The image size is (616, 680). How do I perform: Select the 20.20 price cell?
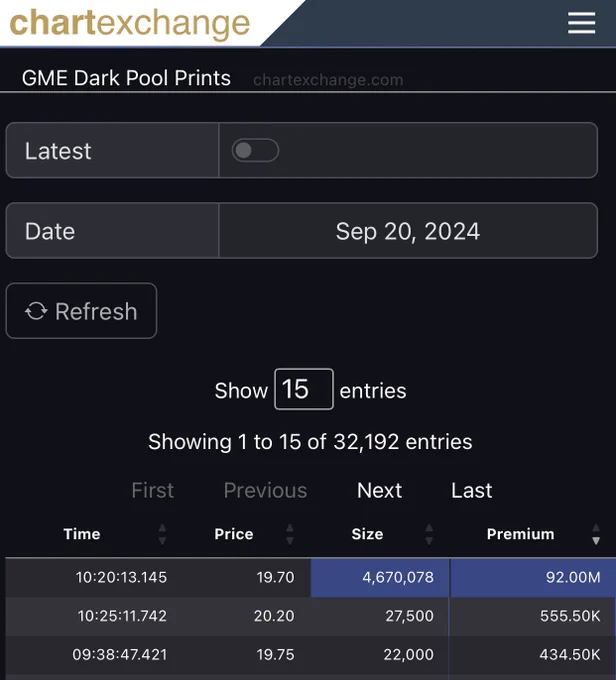point(243,616)
